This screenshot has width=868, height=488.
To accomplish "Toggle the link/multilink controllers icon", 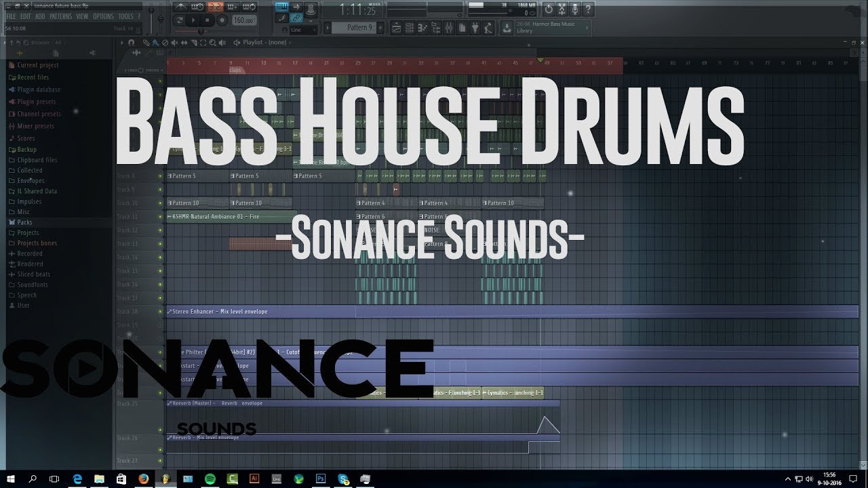I will pos(296,18).
